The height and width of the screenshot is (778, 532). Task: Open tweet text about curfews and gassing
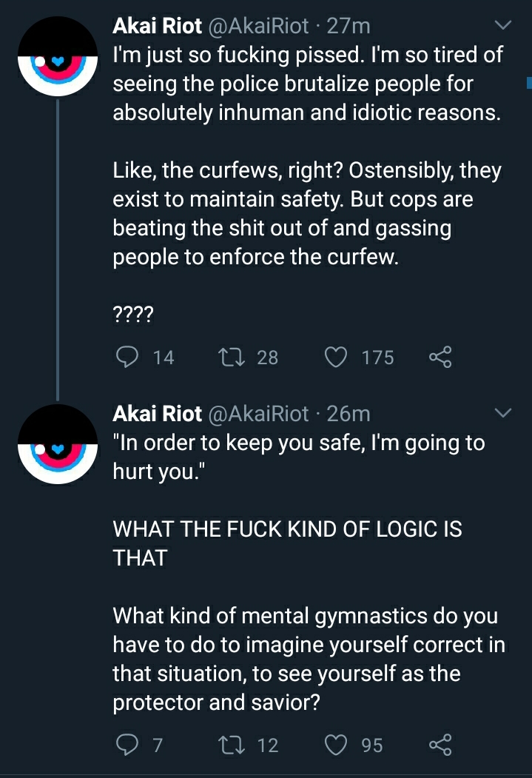(307, 213)
